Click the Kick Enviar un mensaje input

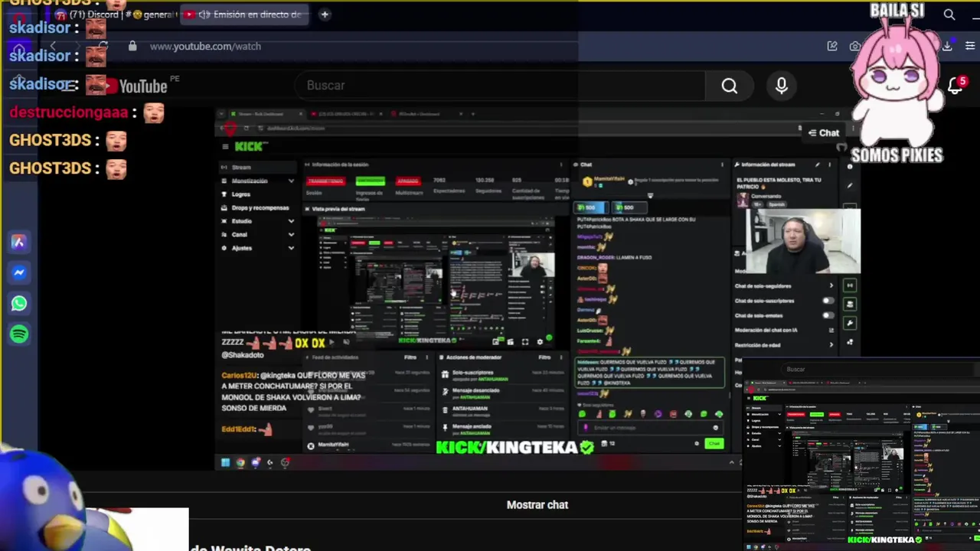coord(651,428)
